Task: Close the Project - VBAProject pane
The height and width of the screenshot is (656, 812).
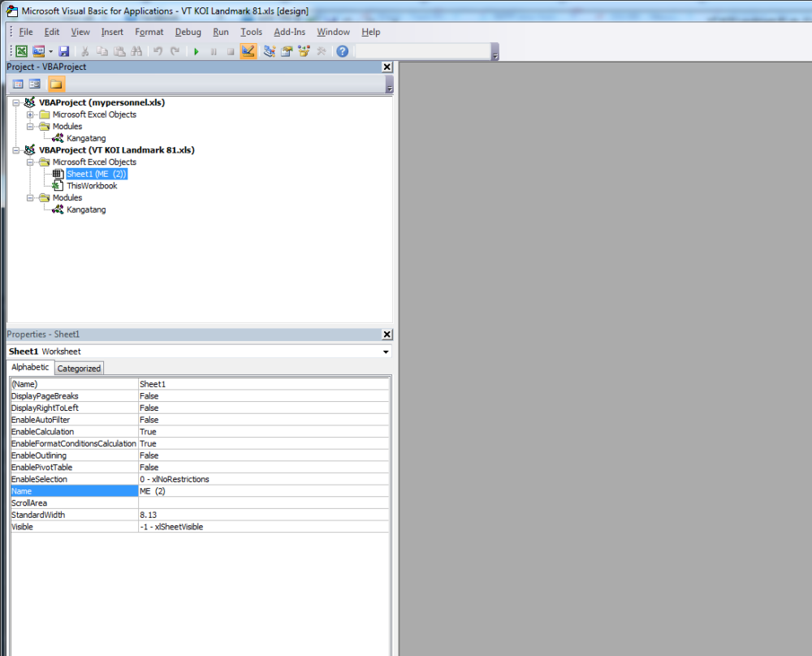Action: click(387, 67)
